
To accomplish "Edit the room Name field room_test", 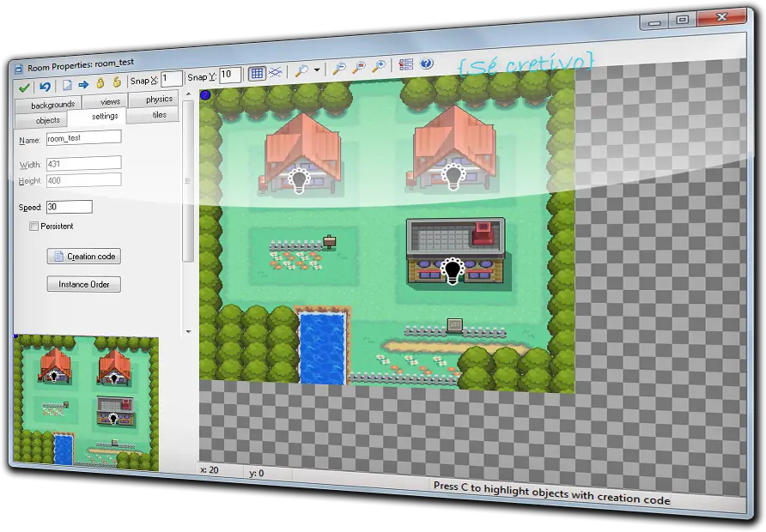I will (x=83, y=138).
